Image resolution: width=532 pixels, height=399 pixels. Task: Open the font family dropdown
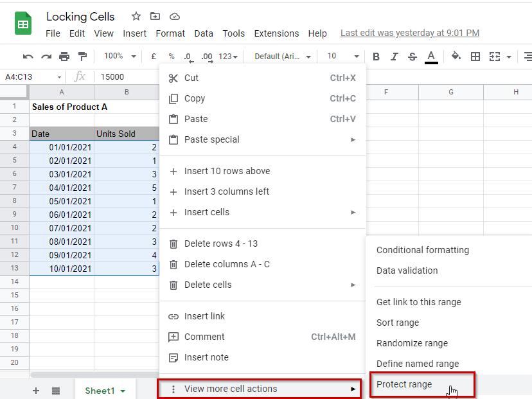click(x=283, y=57)
